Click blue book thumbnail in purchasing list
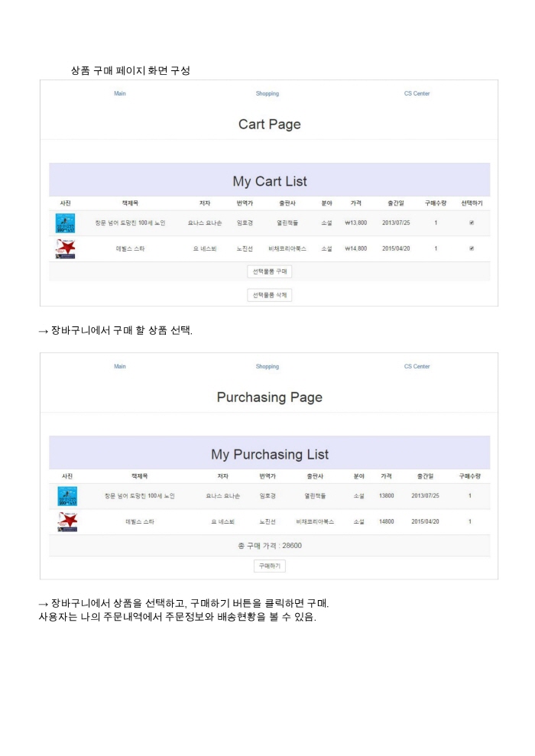 pyautogui.click(x=67, y=496)
